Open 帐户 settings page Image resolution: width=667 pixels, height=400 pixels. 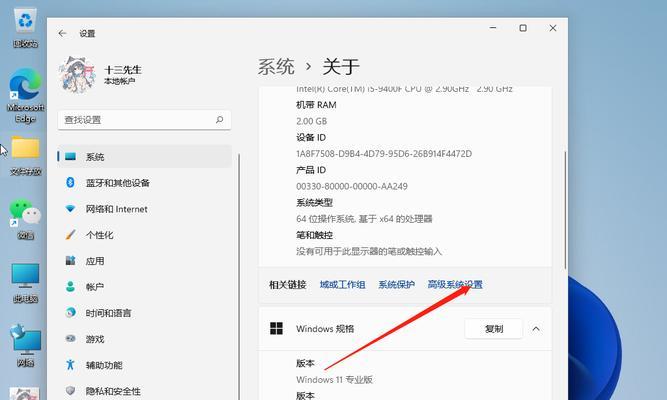tap(145, 287)
